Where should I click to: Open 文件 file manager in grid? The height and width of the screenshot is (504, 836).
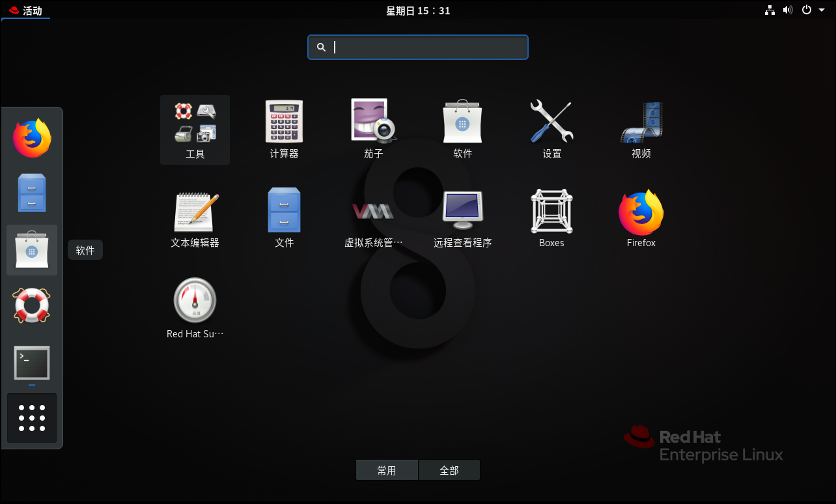point(284,219)
